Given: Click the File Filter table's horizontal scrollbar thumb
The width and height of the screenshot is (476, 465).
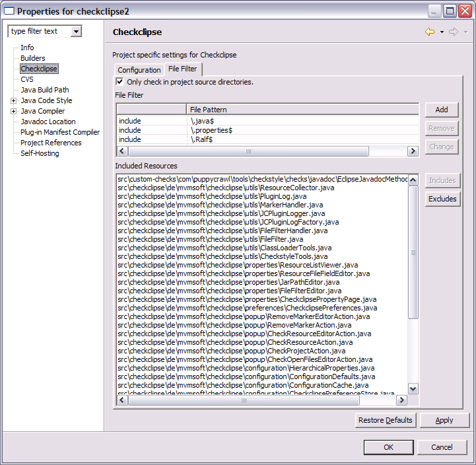Looking at the screenshot, I should point(248,151).
